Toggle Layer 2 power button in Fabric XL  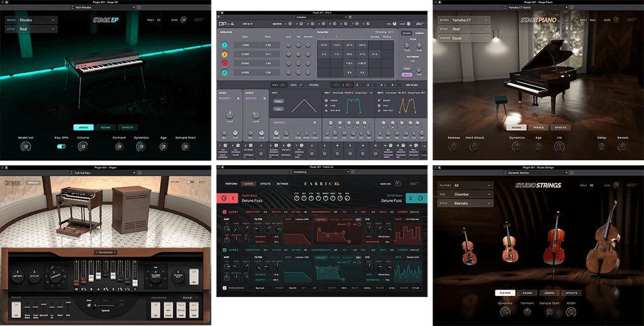225,250
